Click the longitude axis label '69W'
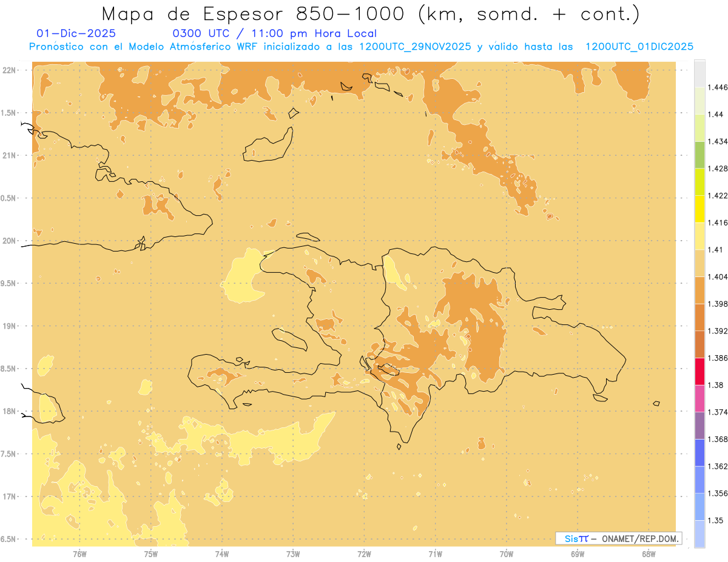728x562 pixels. tap(578, 554)
